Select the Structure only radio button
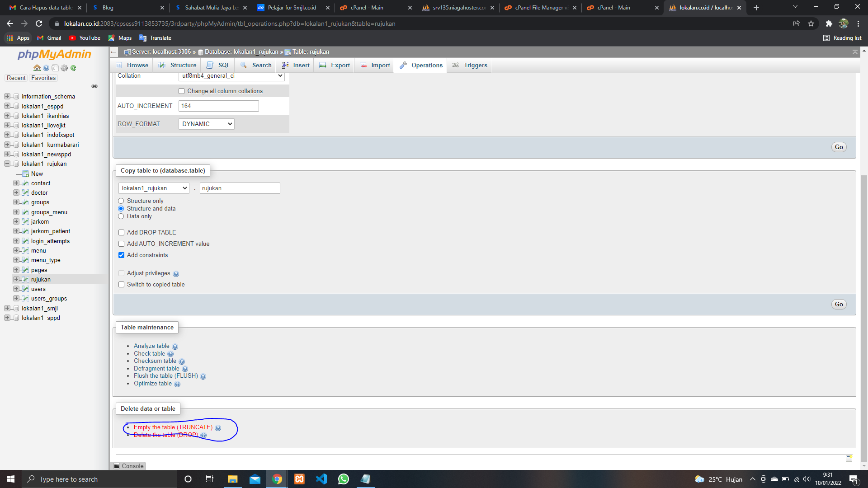Viewport: 868px width, 488px height. point(121,201)
